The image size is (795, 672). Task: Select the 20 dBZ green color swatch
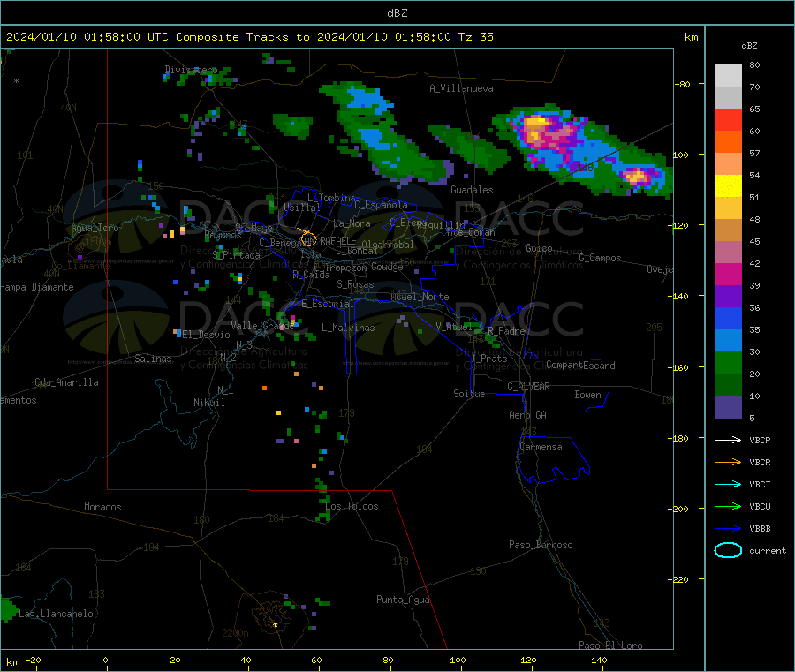(728, 362)
